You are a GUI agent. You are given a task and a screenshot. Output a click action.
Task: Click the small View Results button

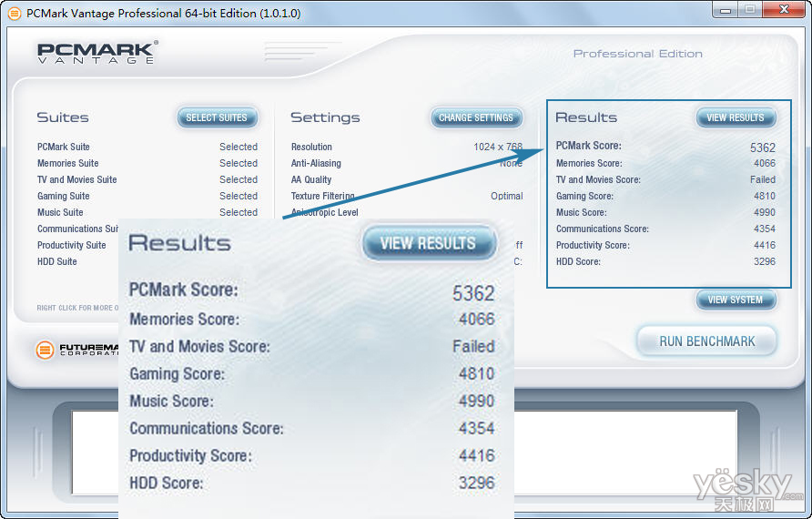[736, 117]
